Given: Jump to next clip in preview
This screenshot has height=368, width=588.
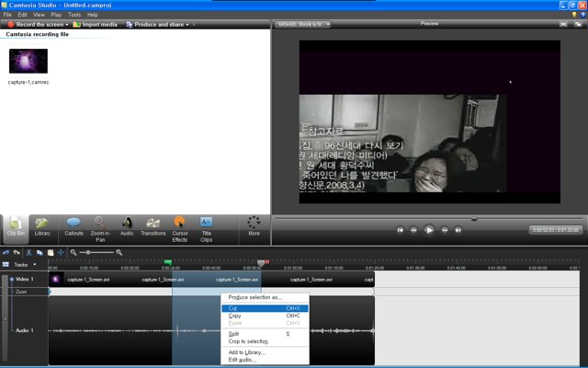Looking at the screenshot, I should [x=458, y=230].
